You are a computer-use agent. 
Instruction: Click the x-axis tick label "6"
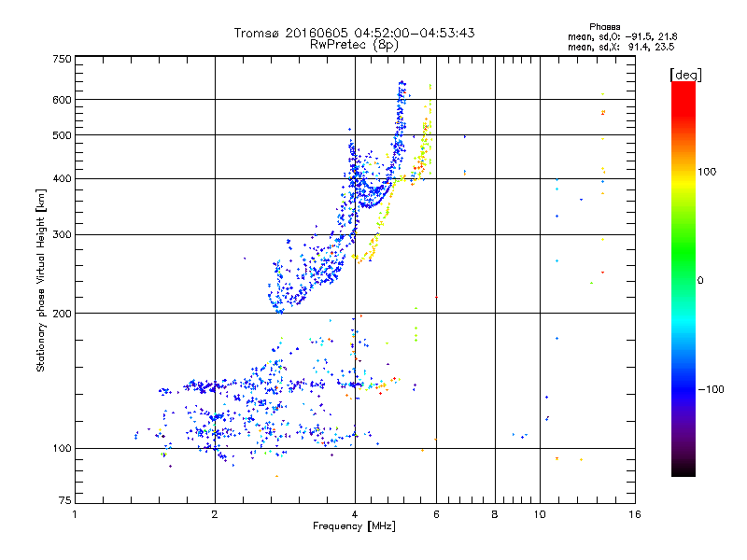pyautogui.click(x=436, y=514)
